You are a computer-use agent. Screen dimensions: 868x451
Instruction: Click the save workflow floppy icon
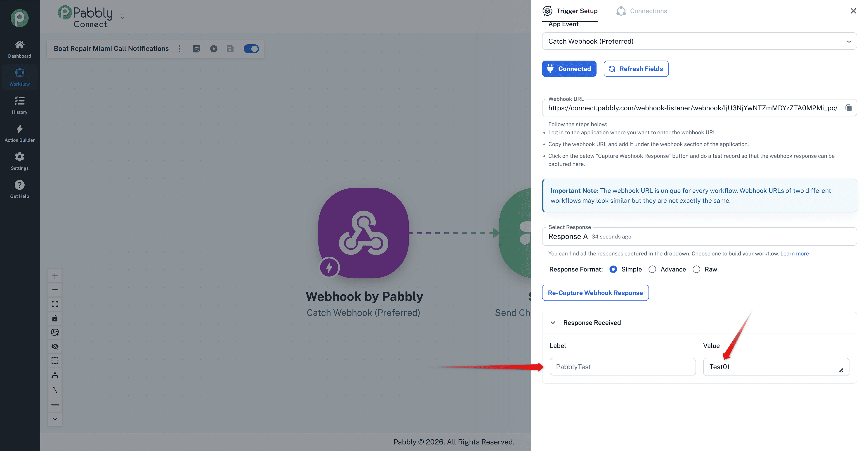pyautogui.click(x=230, y=49)
